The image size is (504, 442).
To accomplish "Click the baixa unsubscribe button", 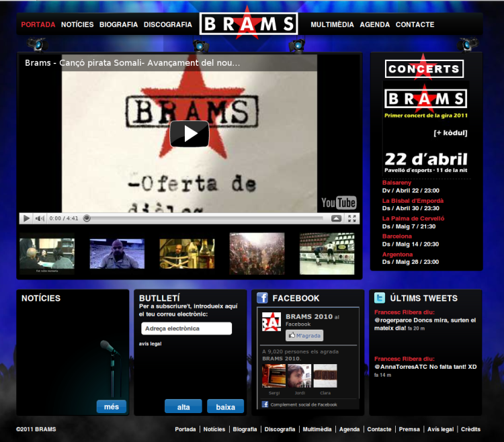I will click(225, 406).
